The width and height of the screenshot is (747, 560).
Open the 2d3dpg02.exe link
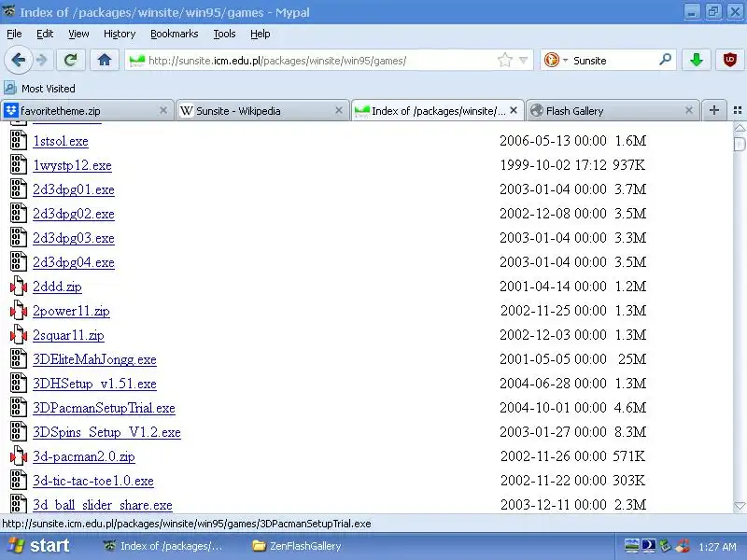74,215
